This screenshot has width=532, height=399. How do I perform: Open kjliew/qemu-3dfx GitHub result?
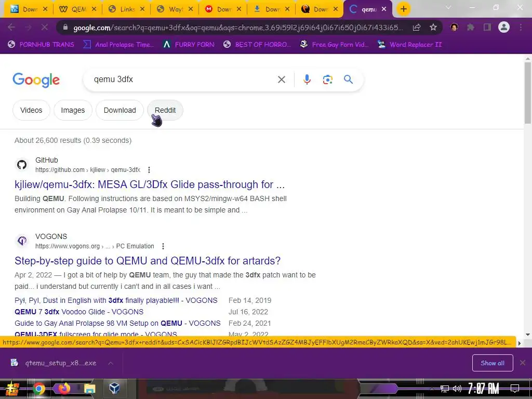(150, 184)
